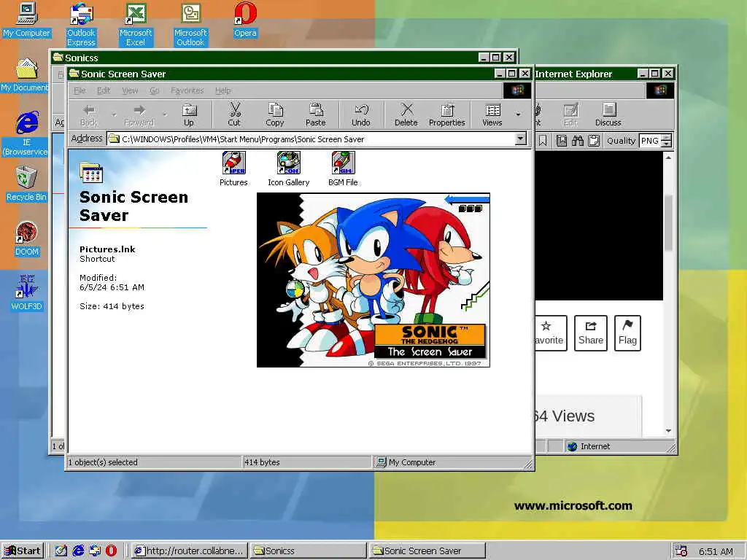Viewport: 747px width, 560px height.
Task: Go up one folder level
Action: (189, 115)
